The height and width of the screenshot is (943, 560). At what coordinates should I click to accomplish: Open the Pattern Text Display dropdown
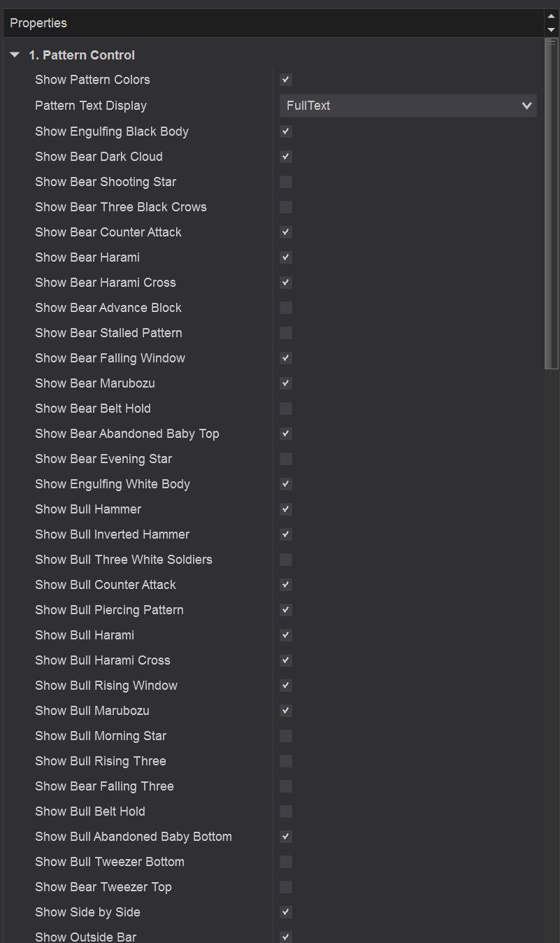(408, 106)
